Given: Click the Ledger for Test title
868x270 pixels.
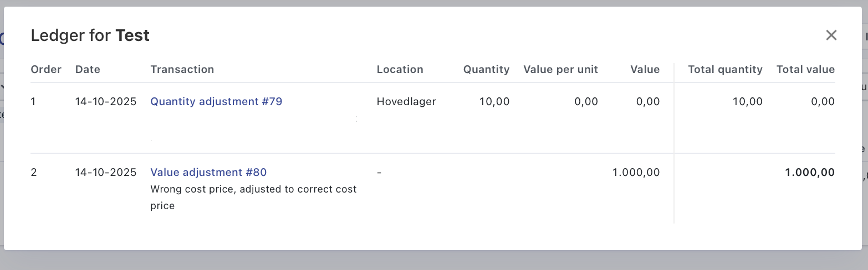Looking at the screenshot, I should [90, 36].
